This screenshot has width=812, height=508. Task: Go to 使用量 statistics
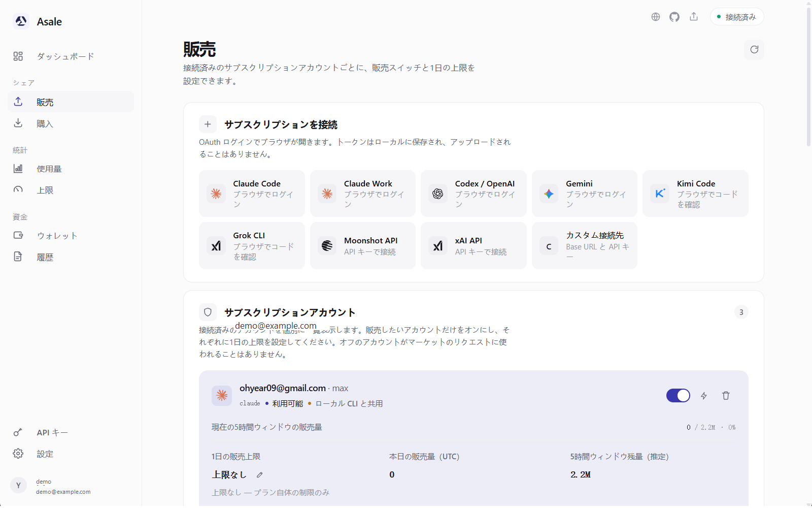(71, 169)
